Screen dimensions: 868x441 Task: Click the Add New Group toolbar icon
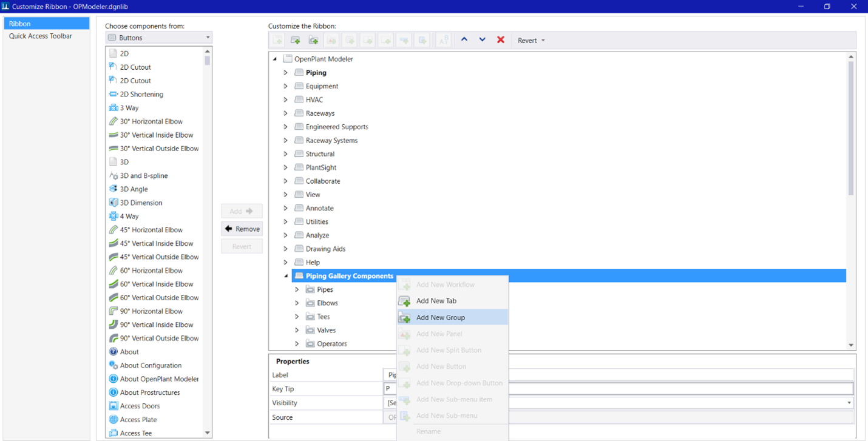point(314,40)
